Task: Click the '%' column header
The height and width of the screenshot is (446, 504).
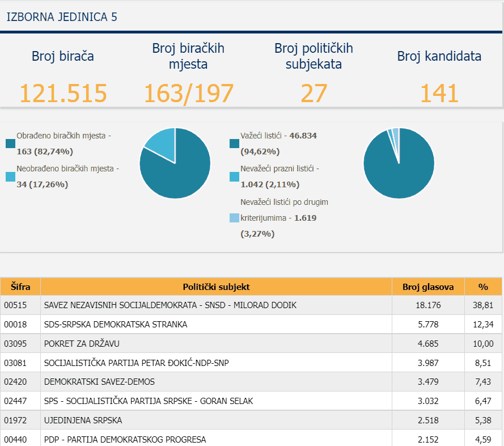Action: (483, 287)
